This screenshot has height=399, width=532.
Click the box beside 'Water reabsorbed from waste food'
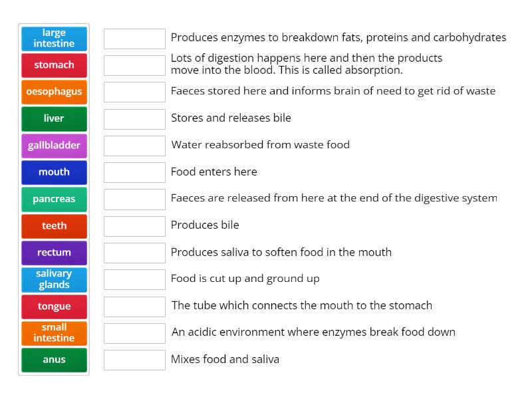pyautogui.click(x=134, y=145)
